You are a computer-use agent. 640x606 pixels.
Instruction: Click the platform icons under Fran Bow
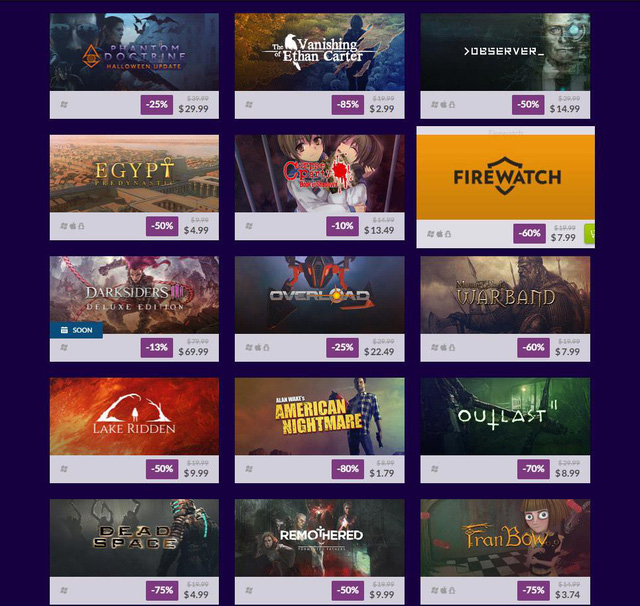(443, 590)
